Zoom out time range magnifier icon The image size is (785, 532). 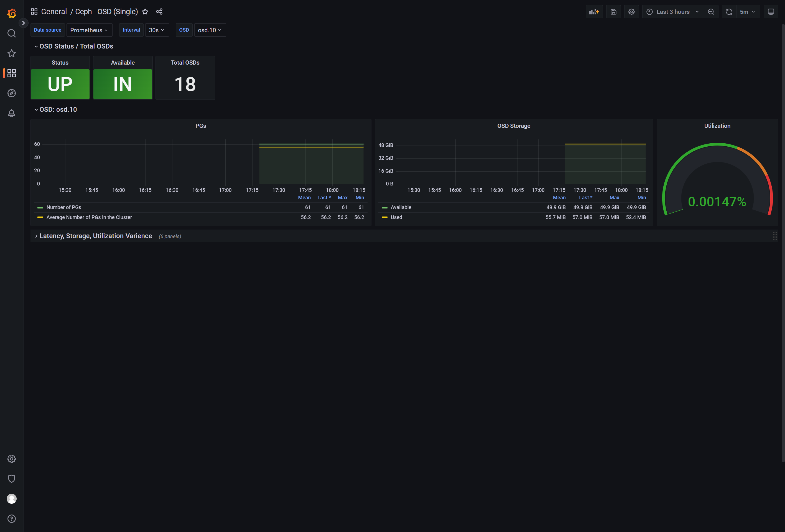[x=711, y=12]
